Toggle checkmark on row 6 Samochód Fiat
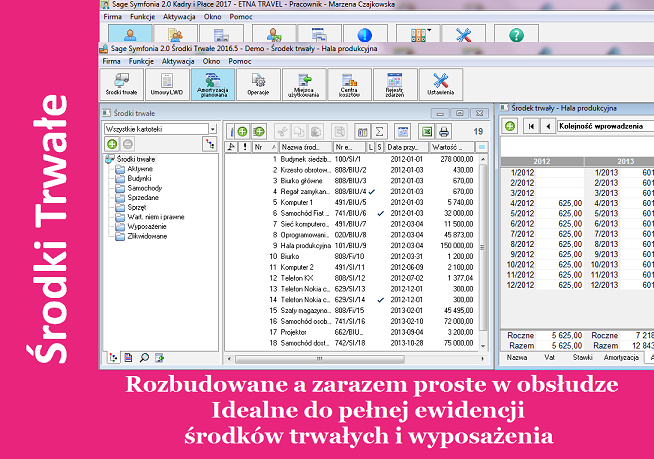The height and width of the screenshot is (459, 654). [380, 213]
